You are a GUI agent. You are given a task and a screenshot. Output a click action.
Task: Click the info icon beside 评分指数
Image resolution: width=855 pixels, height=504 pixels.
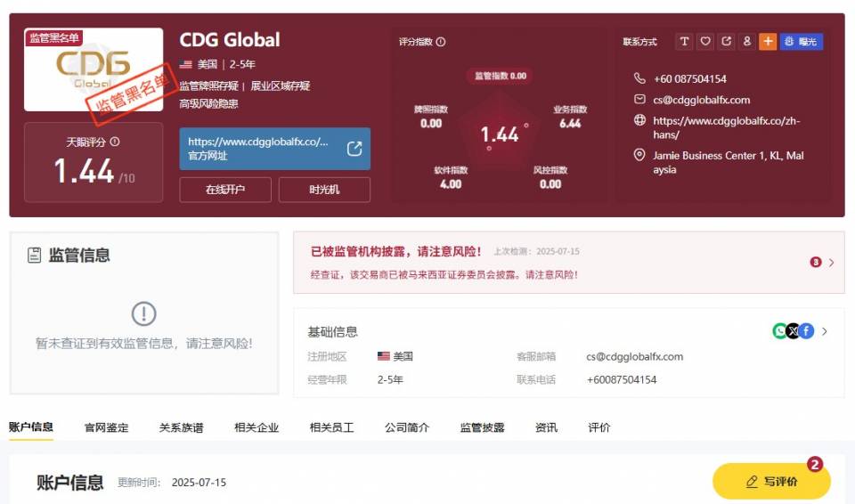click(441, 42)
